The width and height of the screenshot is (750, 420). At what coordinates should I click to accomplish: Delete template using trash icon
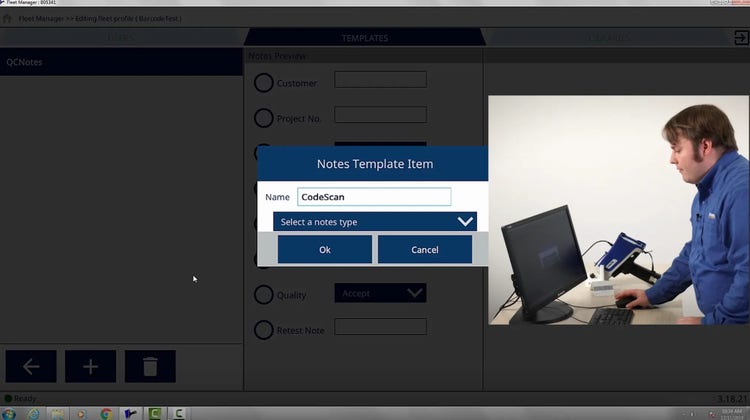(x=150, y=366)
